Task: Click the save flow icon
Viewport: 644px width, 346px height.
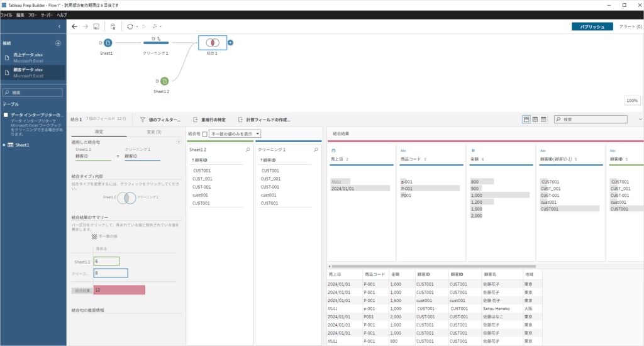Action: tap(96, 27)
